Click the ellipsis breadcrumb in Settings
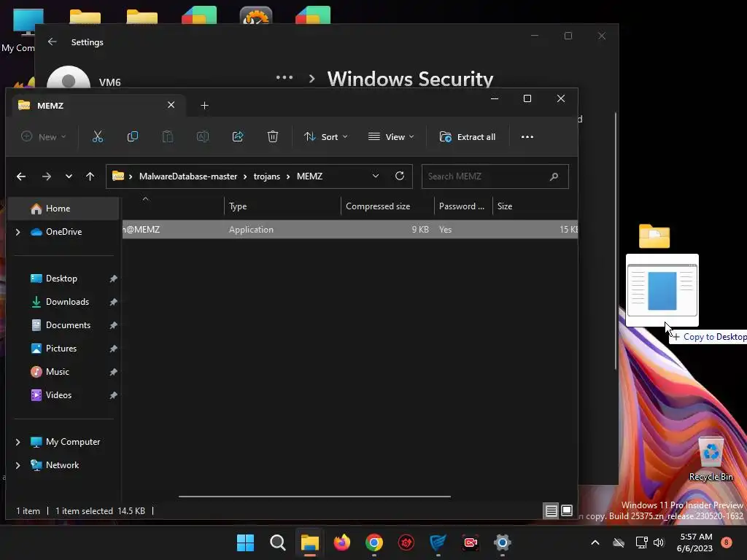 point(285,77)
